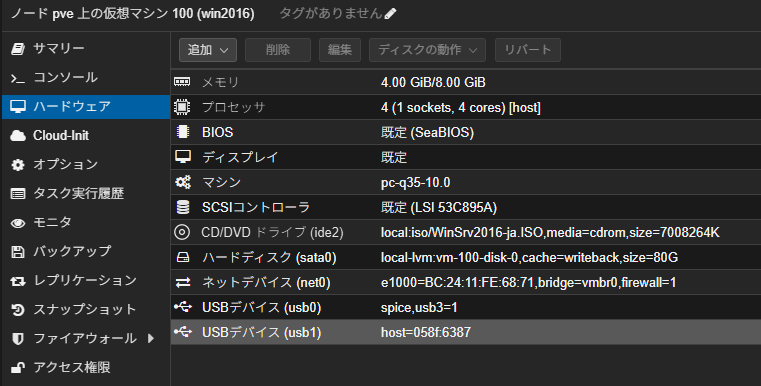This screenshot has height=386, width=761.
Task: Click the USB icon for usb1
Action: click(x=183, y=332)
